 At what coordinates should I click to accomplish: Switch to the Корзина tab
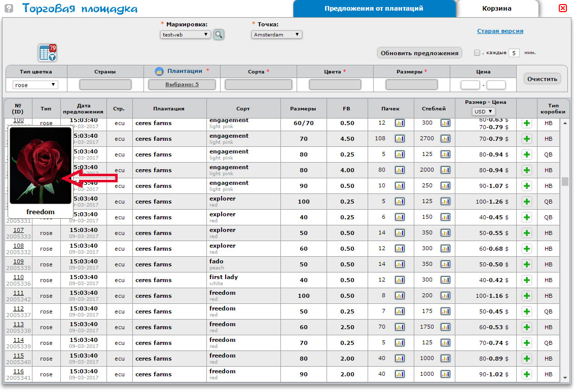click(x=496, y=9)
